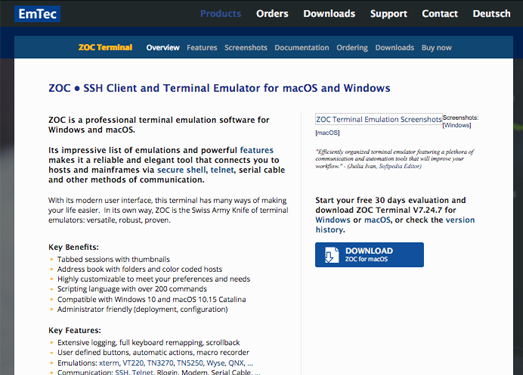Select the Ordering tab

[x=352, y=48]
